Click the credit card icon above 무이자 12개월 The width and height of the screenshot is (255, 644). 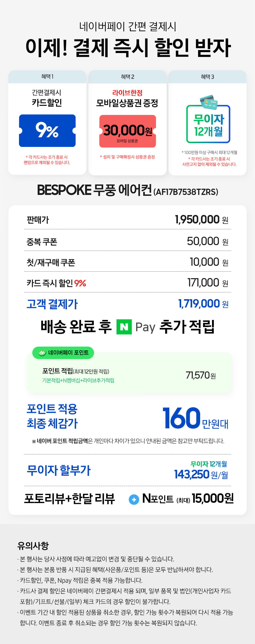point(208,102)
